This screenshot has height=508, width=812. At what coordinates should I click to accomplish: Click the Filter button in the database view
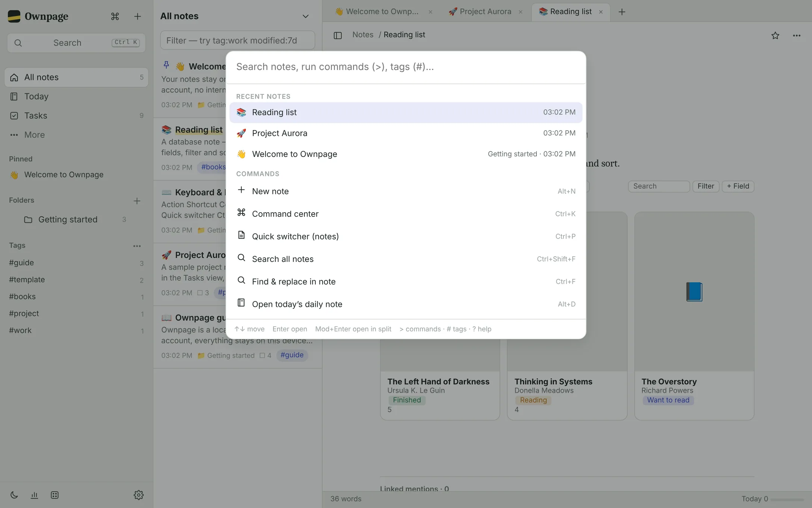[706, 186]
